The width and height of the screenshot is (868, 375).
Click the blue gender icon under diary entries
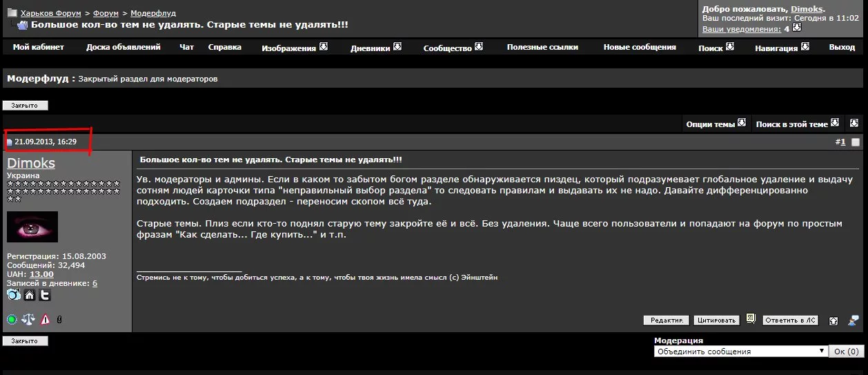(x=14, y=295)
